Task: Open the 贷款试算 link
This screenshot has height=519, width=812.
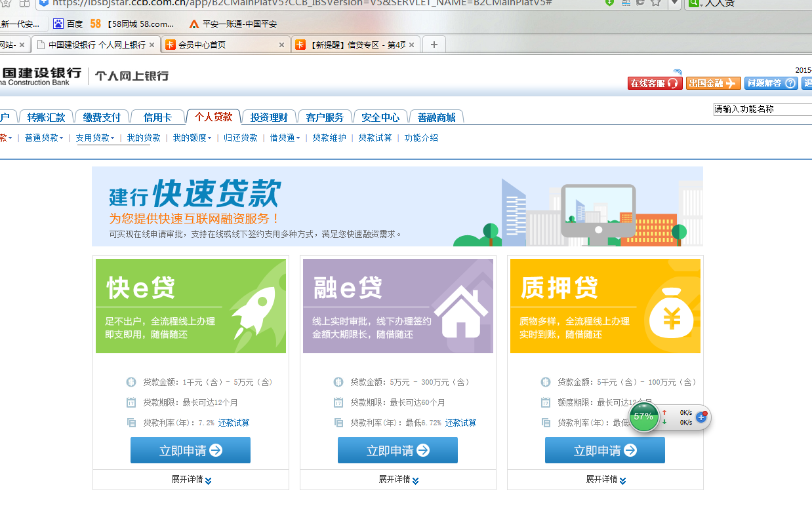Action: pos(375,138)
